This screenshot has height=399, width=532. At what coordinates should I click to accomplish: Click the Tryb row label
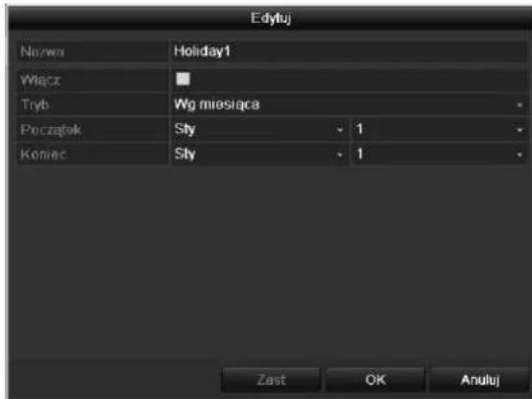click(35, 105)
